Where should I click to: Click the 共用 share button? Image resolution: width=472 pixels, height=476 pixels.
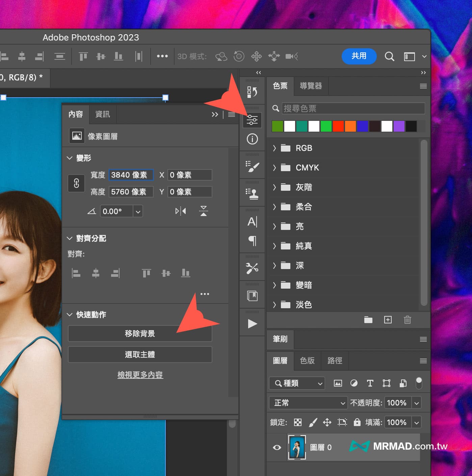click(359, 56)
